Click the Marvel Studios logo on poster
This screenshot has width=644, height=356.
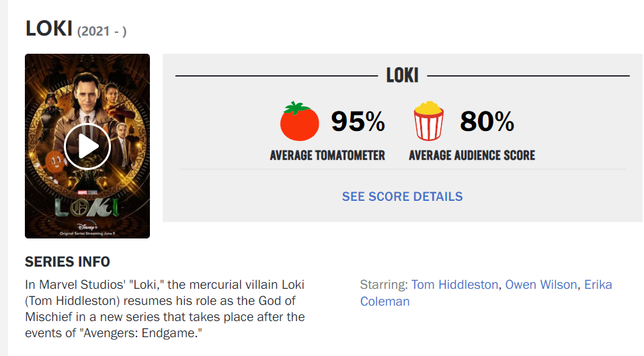click(87, 193)
